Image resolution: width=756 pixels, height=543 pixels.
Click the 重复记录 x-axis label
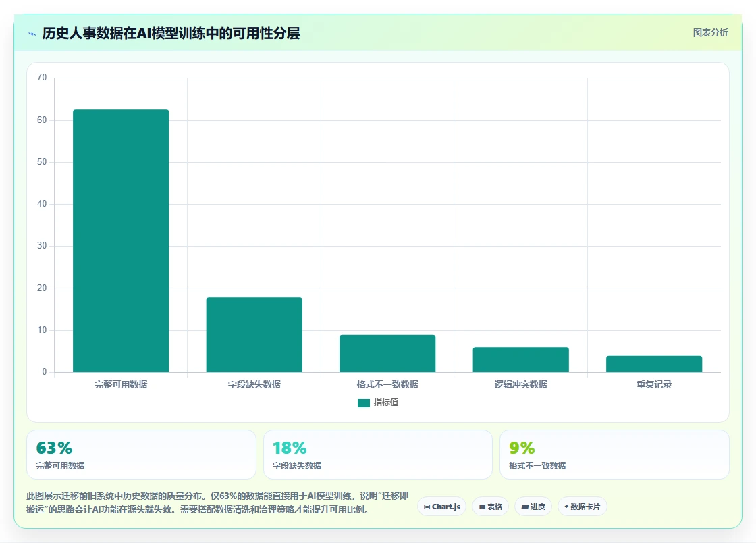(x=654, y=384)
